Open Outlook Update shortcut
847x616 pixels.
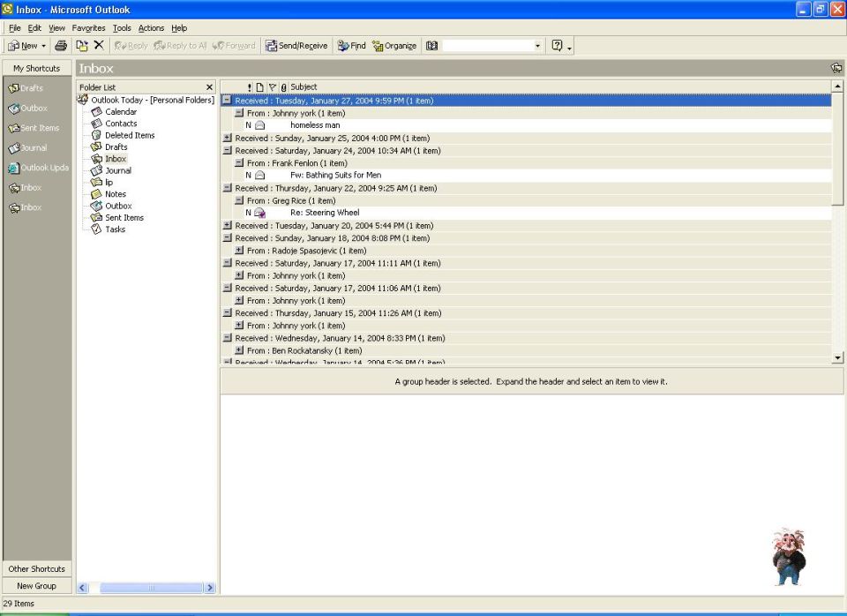(38, 168)
